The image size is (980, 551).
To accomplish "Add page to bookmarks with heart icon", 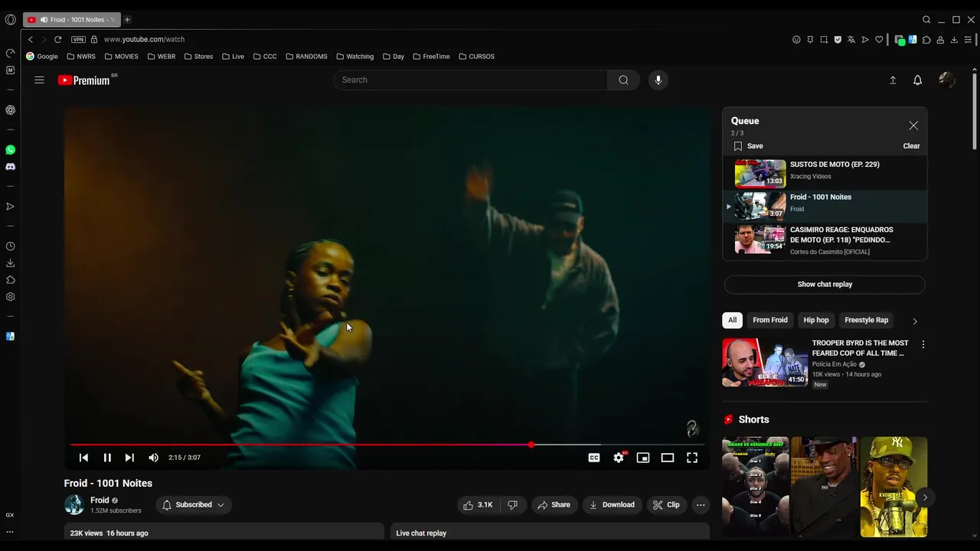I will pyautogui.click(x=879, y=40).
